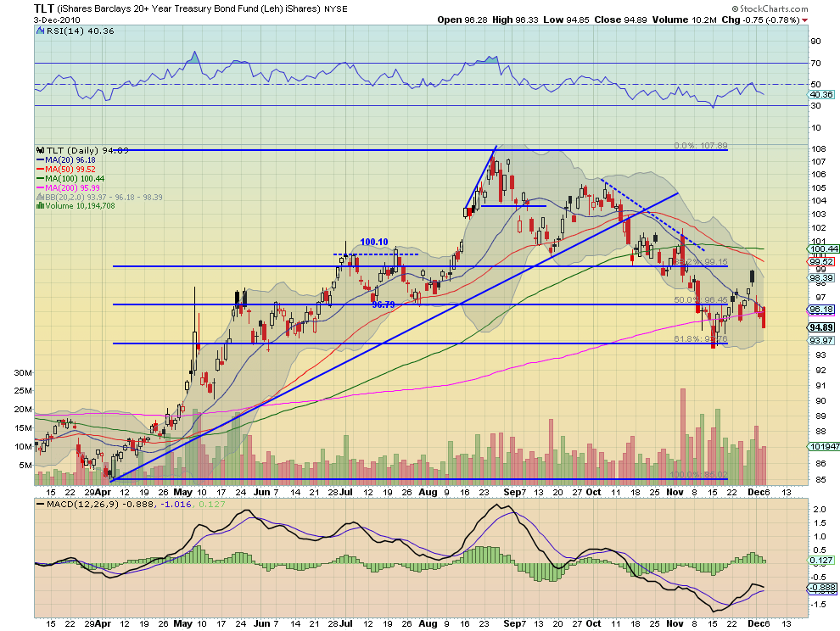
Task: Click the 100.10 annotation above dashed line
Action: point(374,242)
